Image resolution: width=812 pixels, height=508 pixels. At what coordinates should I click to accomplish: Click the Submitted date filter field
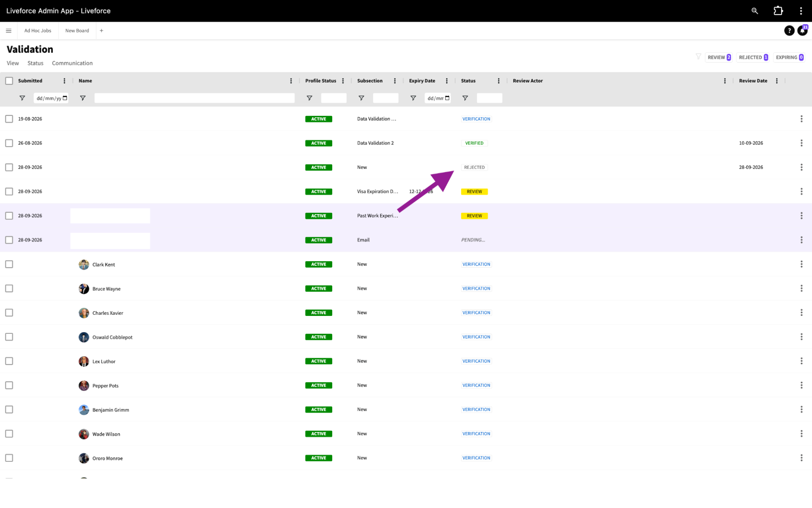(51, 98)
